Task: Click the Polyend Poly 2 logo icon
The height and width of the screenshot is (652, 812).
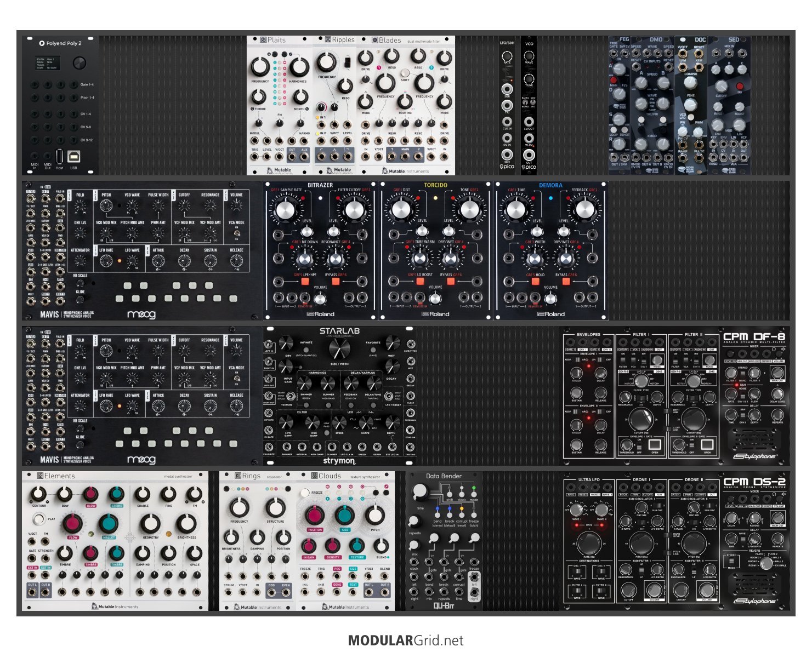Action: click(42, 43)
